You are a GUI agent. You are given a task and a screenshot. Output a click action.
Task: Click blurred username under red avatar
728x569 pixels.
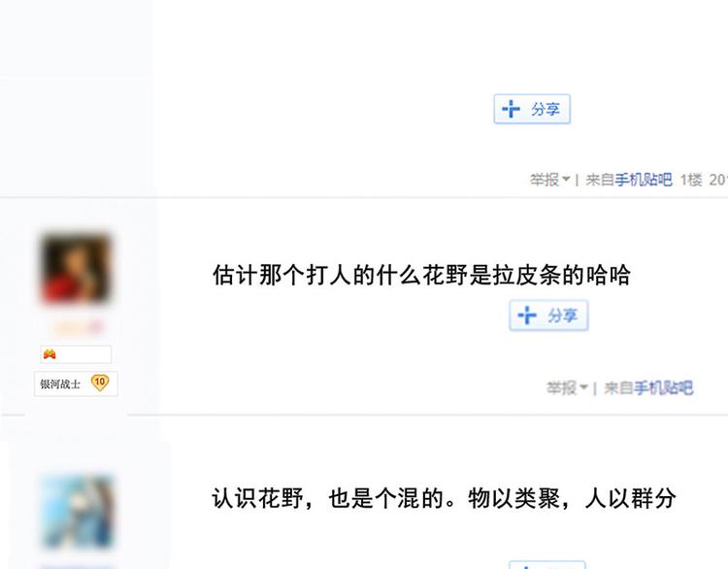[77, 328]
